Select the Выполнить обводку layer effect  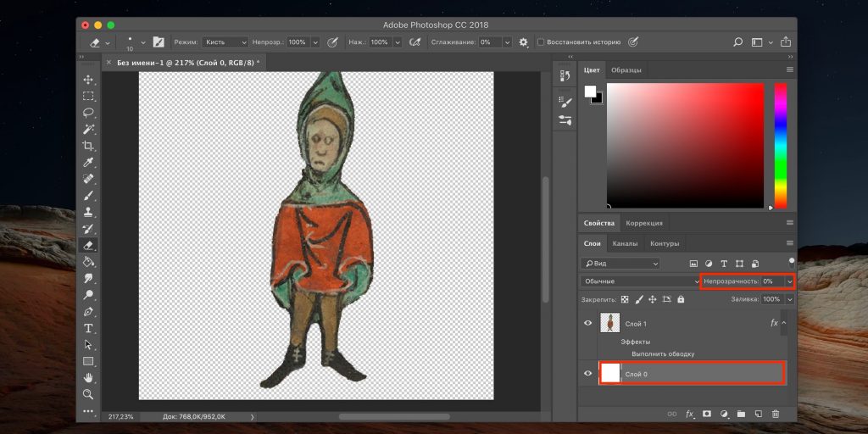pyautogui.click(x=663, y=353)
